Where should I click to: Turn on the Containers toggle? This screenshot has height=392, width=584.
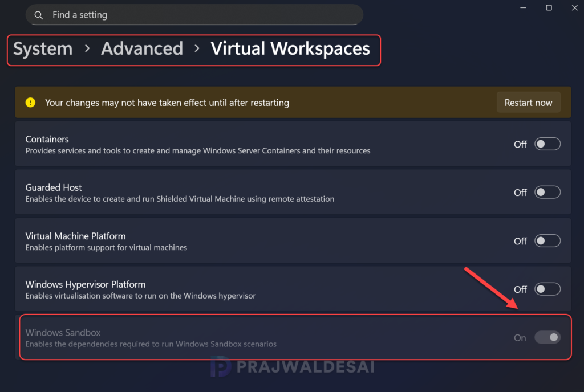pos(547,144)
